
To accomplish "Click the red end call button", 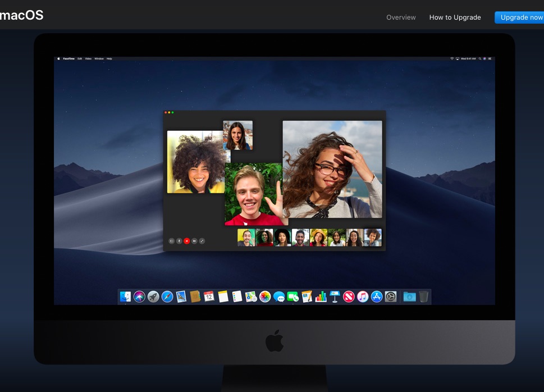I will tap(186, 241).
